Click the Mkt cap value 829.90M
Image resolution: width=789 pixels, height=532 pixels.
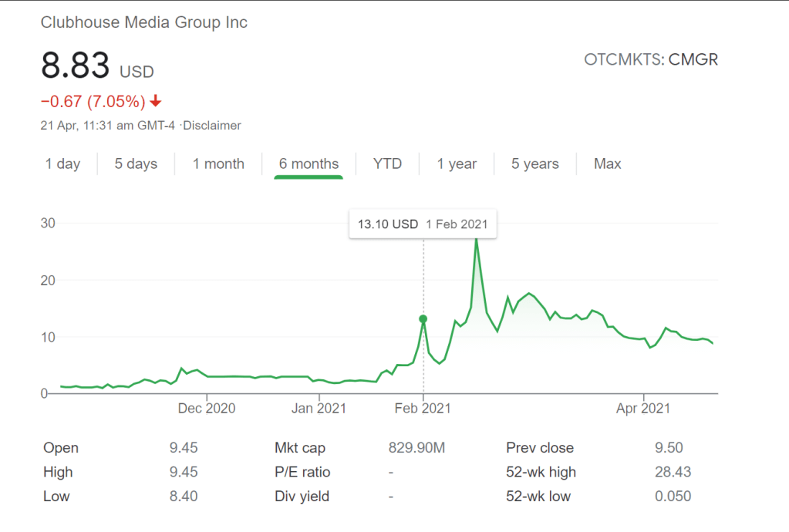coord(416,448)
